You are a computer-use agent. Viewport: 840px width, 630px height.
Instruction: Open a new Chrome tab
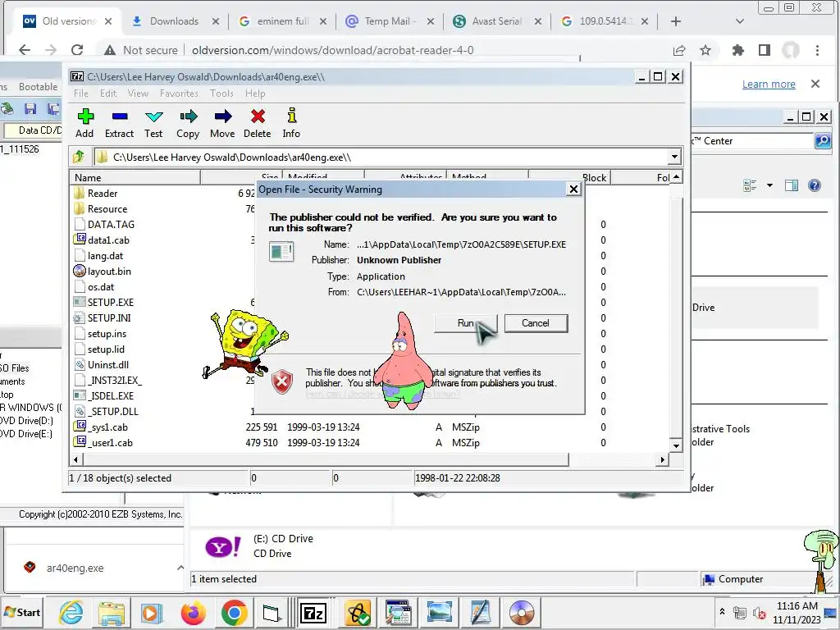point(676,21)
